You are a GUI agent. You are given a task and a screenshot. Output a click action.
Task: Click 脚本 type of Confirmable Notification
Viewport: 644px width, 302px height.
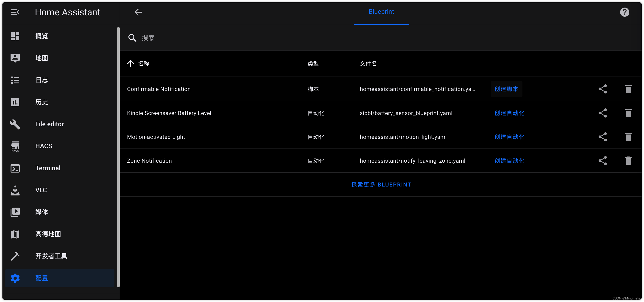[313, 89]
